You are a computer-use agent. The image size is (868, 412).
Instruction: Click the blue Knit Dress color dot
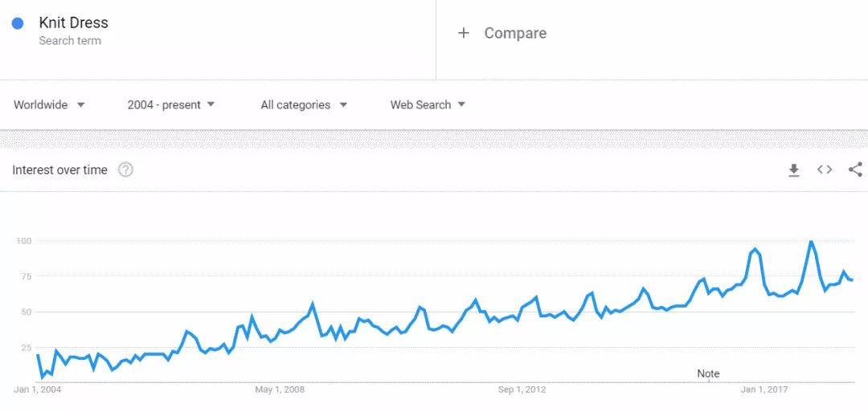pyautogui.click(x=18, y=23)
